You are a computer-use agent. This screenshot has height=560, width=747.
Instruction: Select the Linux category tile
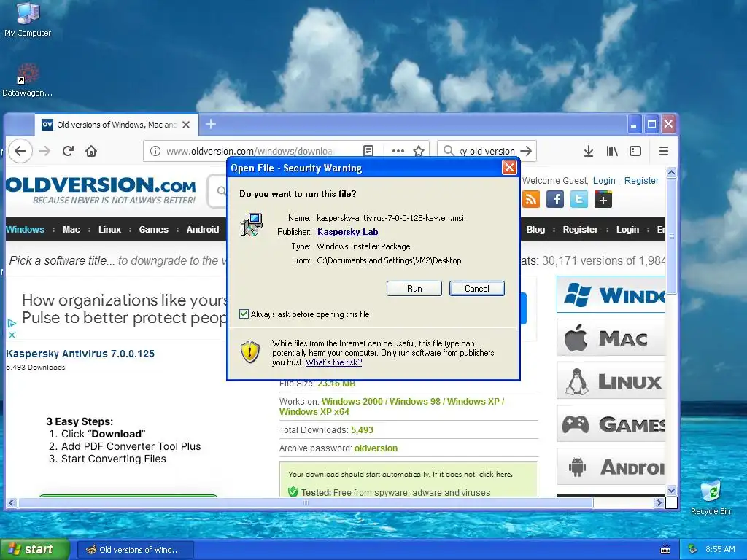611,381
